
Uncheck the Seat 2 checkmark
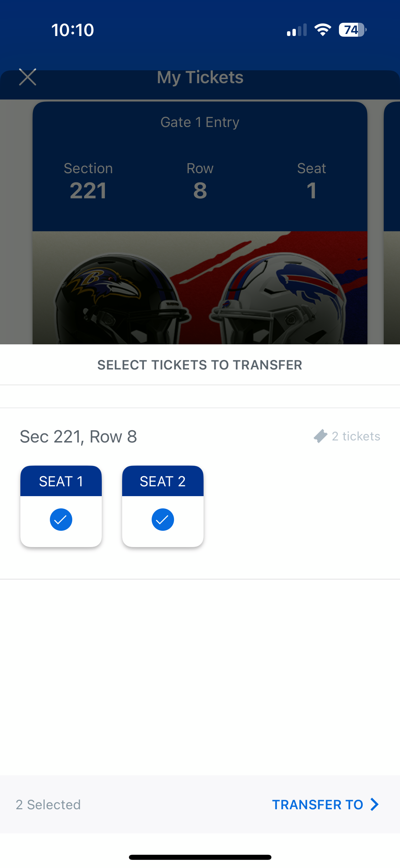(x=163, y=519)
